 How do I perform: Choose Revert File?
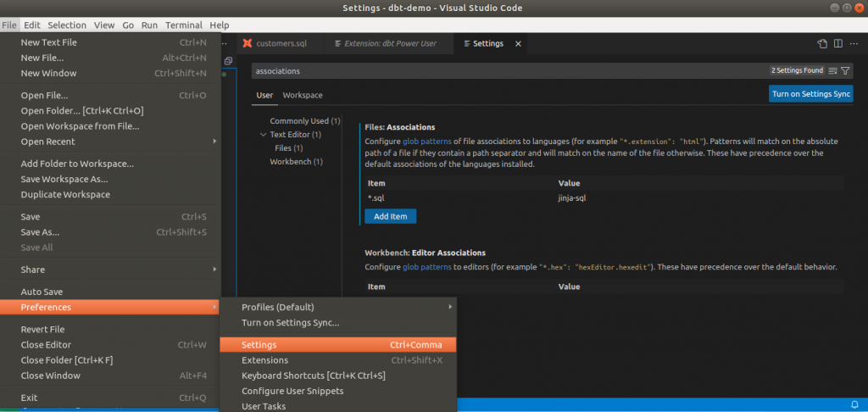pos(110,330)
